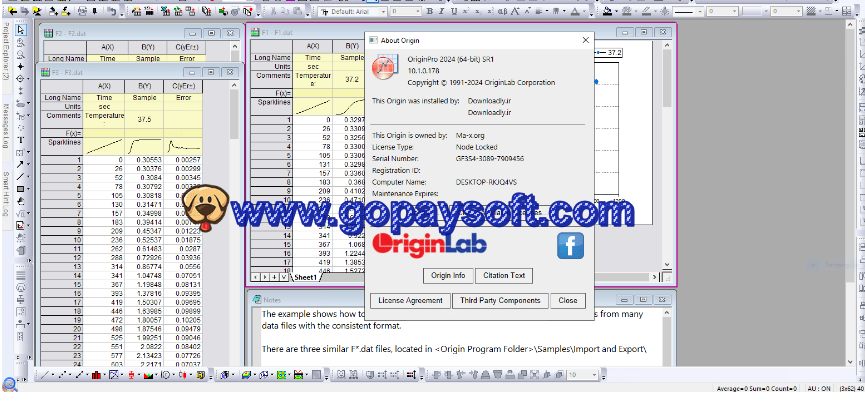Apply Subscript formatting

click(x=477, y=11)
